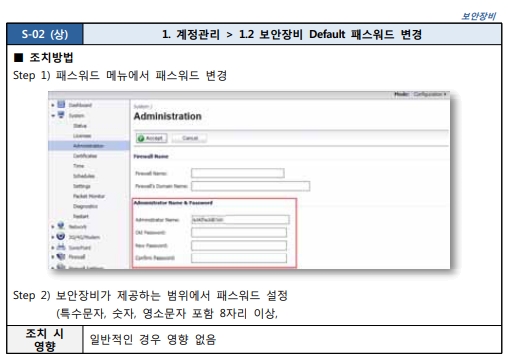509x363 pixels.
Task: Open Diagnostics under System
Action: tap(85, 206)
